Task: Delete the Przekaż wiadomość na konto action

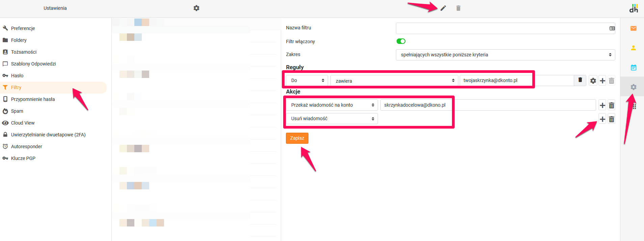Action: (612, 105)
